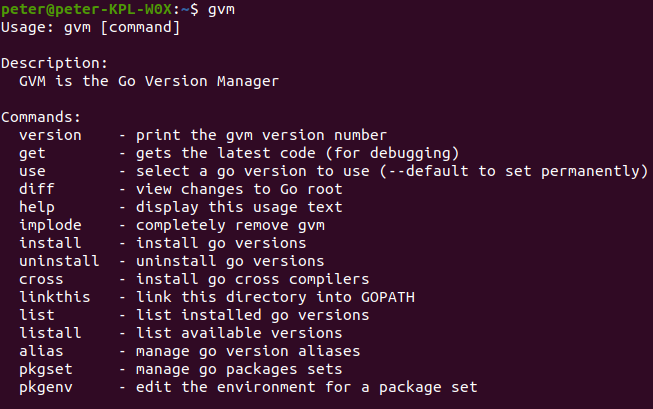653x409 pixels.
Task: Click 'GVM is the Go Version Manager' text
Action: coord(148,80)
